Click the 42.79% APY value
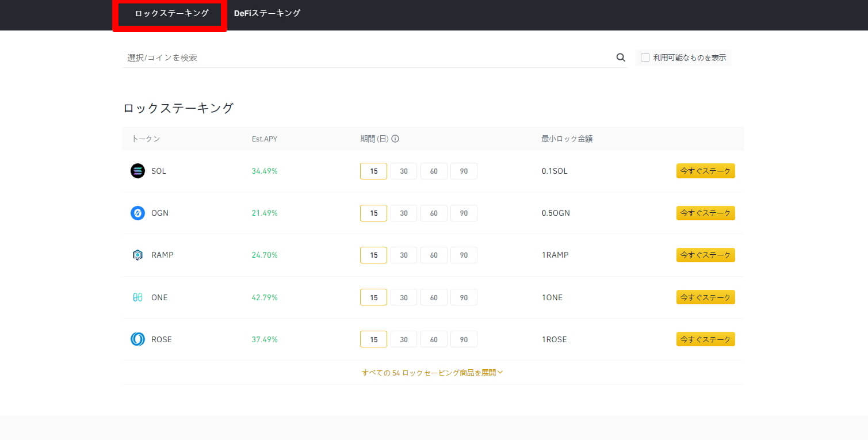 (x=265, y=297)
